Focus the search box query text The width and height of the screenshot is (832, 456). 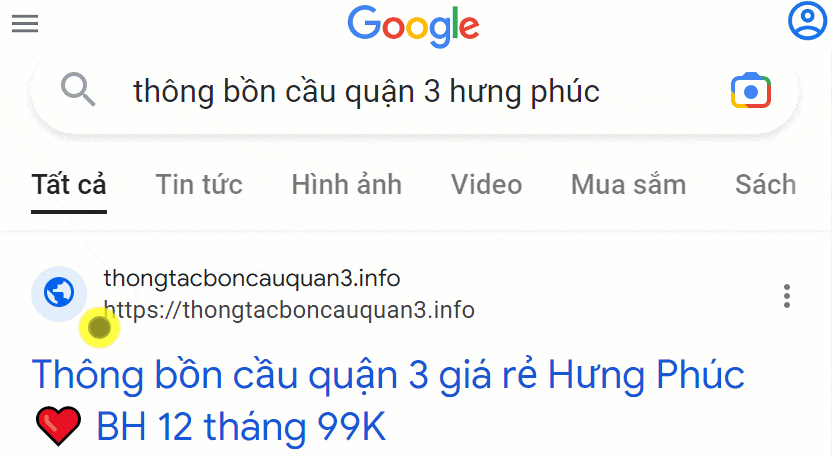pos(366,91)
